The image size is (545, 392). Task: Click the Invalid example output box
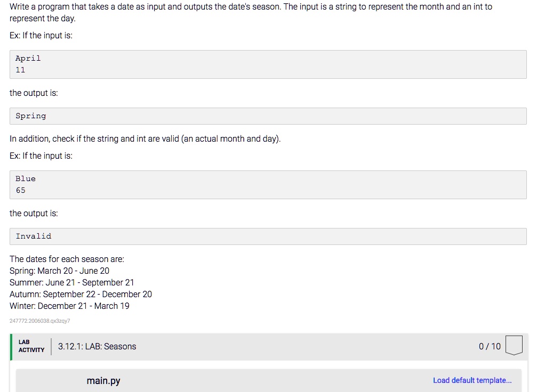[x=268, y=236]
